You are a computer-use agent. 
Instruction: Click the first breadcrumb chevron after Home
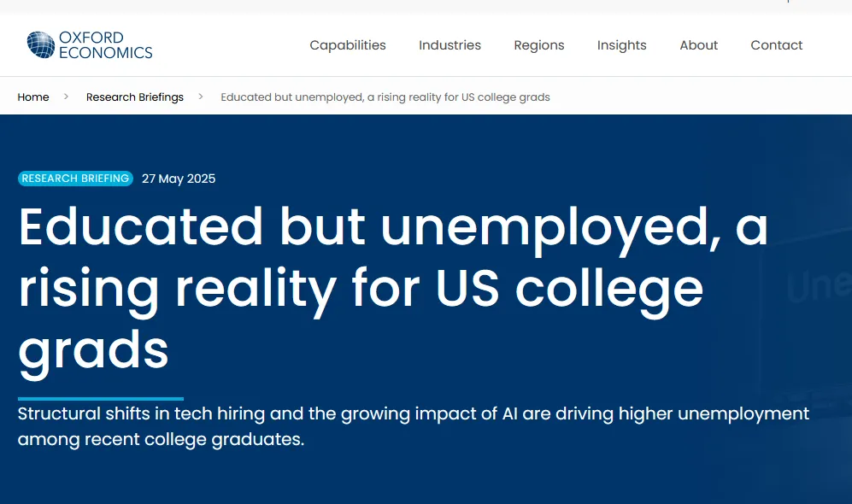pyautogui.click(x=67, y=97)
